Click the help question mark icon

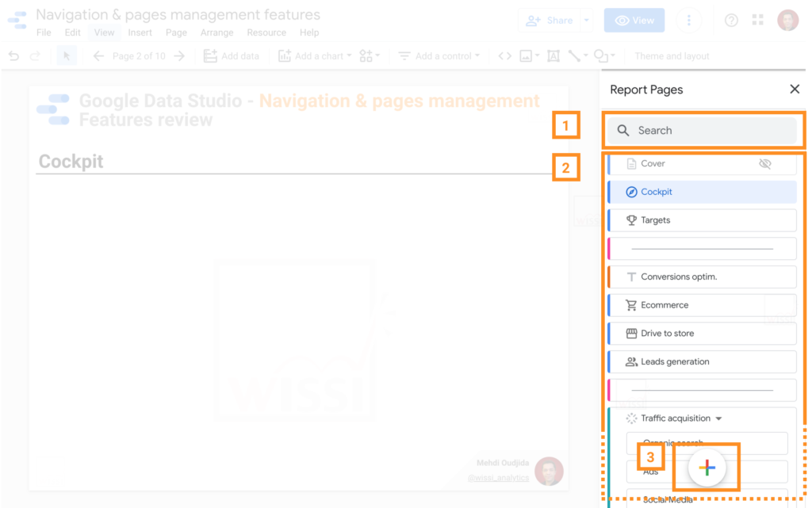(x=730, y=21)
